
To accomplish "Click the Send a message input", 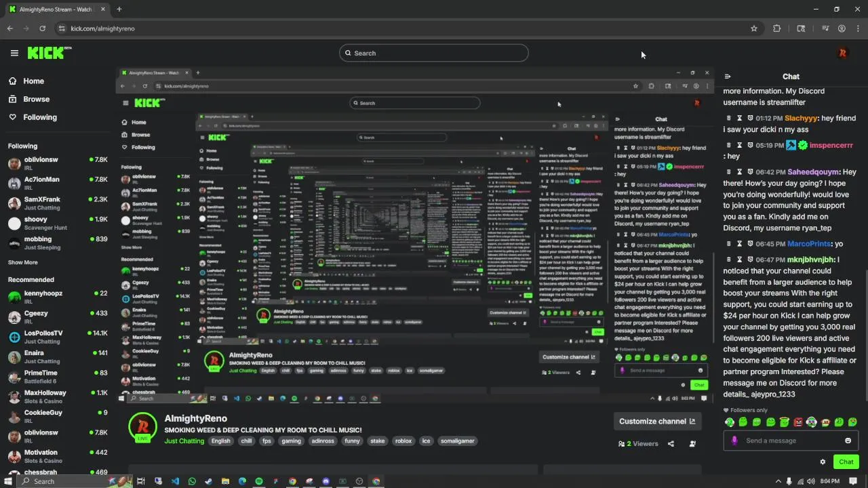I will (790, 441).
